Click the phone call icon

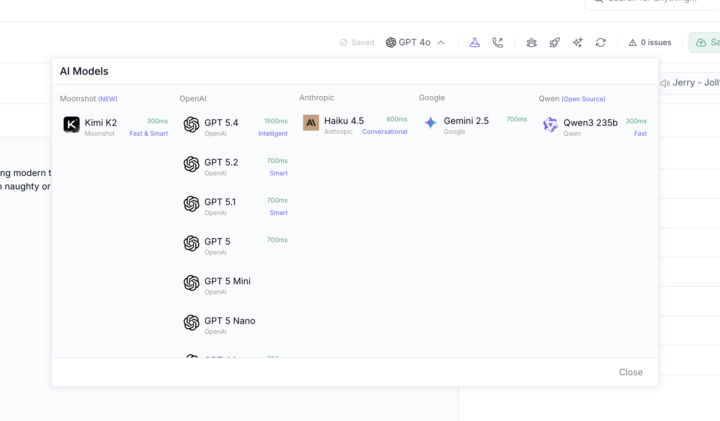(498, 43)
